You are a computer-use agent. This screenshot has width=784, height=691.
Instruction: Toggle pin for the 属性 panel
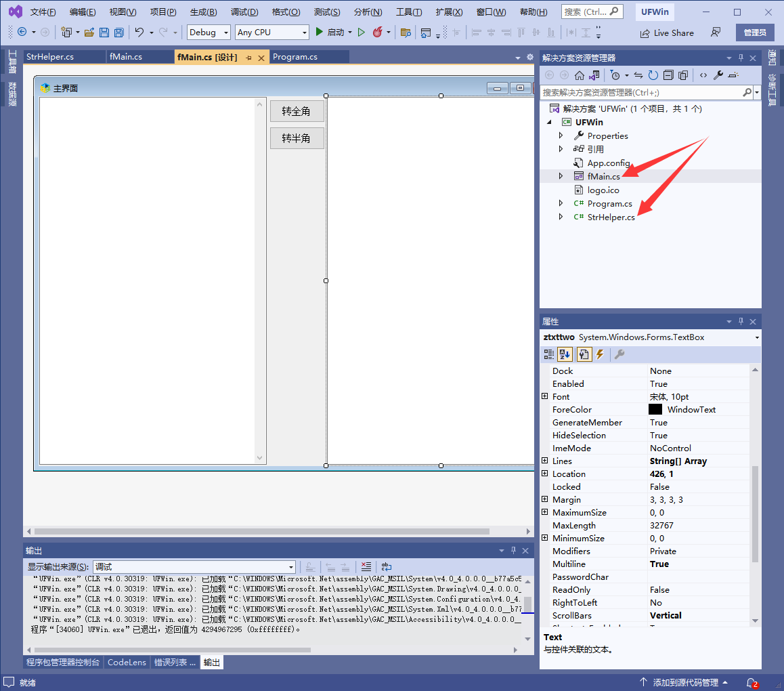pos(741,321)
